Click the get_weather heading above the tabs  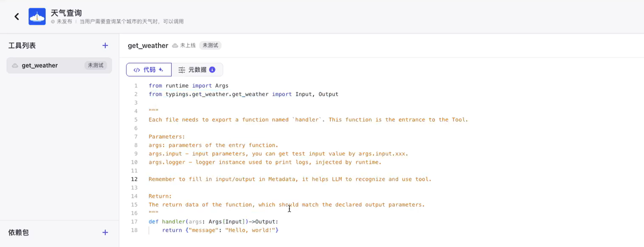coord(148,45)
